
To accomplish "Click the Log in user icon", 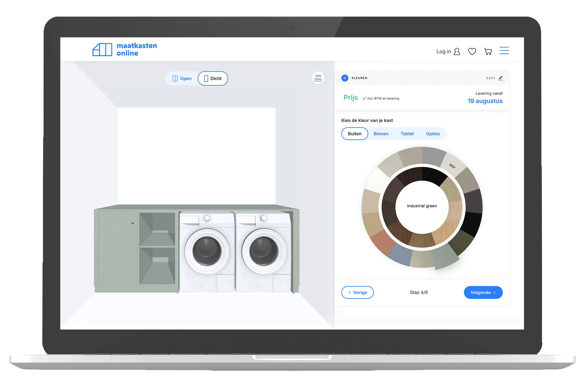I will tap(457, 51).
